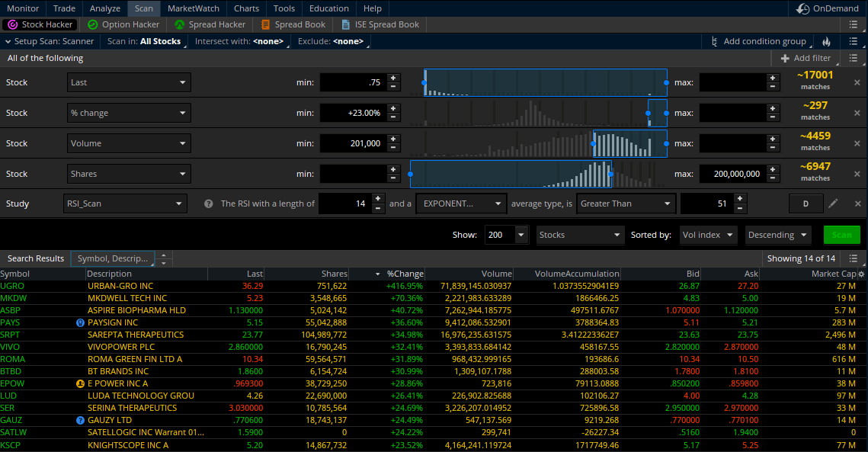Expand the Volume filter type dropdown
The width and height of the screenshot is (868, 452).
(129, 143)
